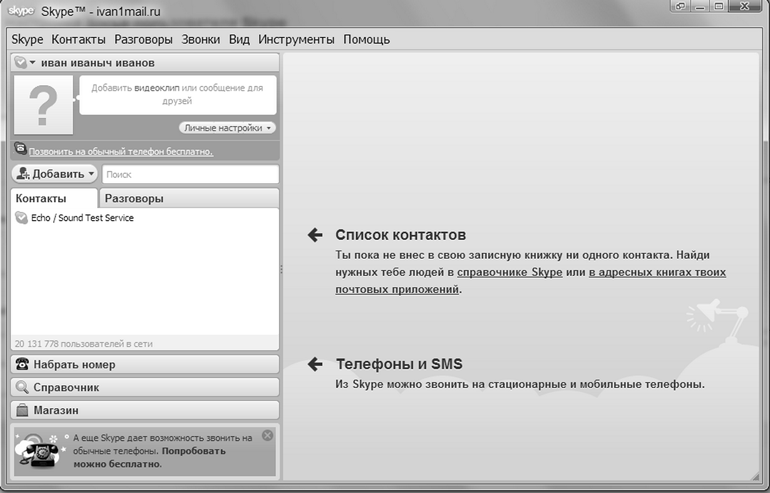Open the Контакты menu

tap(79, 39)
